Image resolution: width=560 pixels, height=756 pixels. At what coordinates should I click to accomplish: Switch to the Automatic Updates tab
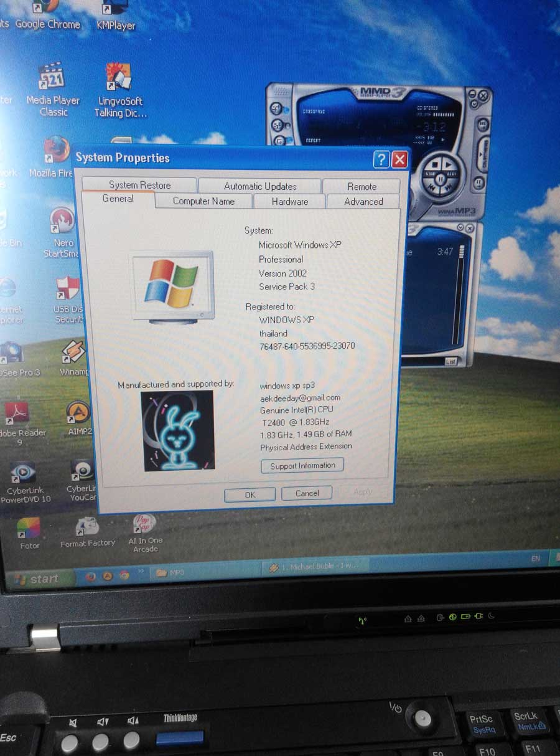[260, 186]
